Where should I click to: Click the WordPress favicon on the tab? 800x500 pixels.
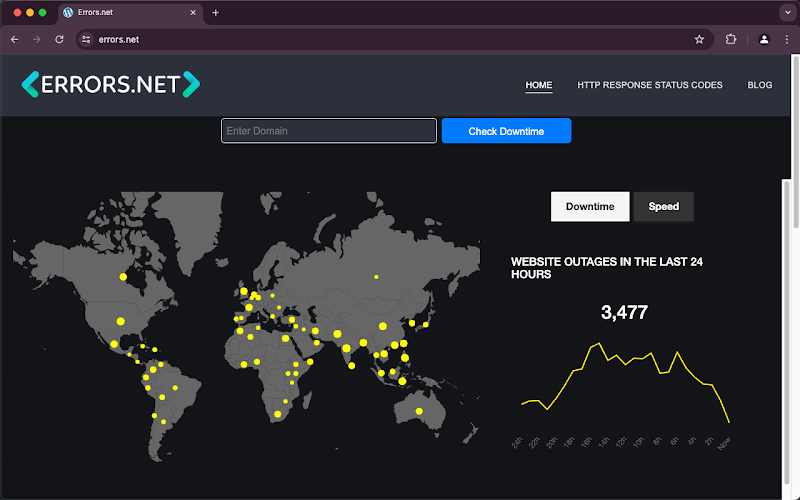point(68,12)
